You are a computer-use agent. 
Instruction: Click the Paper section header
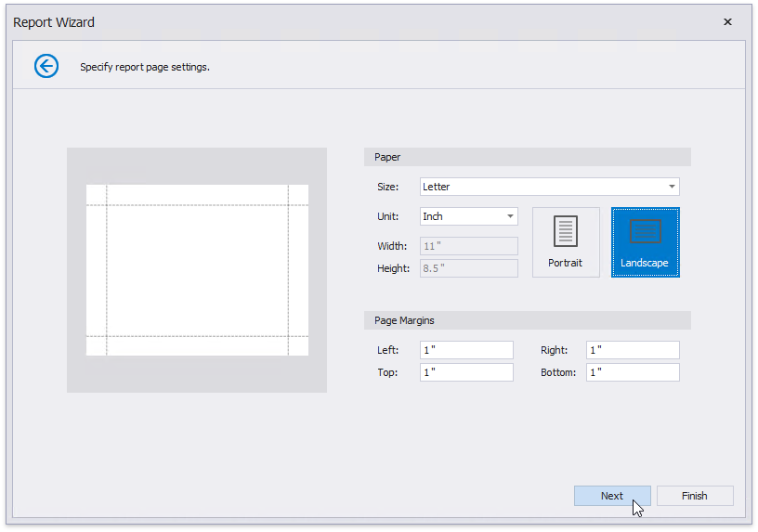pyautogui.click(x=527, y=157)
